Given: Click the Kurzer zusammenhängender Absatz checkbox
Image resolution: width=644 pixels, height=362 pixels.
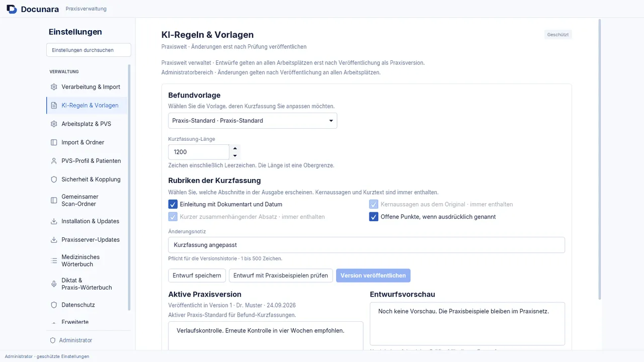Looking at the screenshot, I should click(173, 217).
